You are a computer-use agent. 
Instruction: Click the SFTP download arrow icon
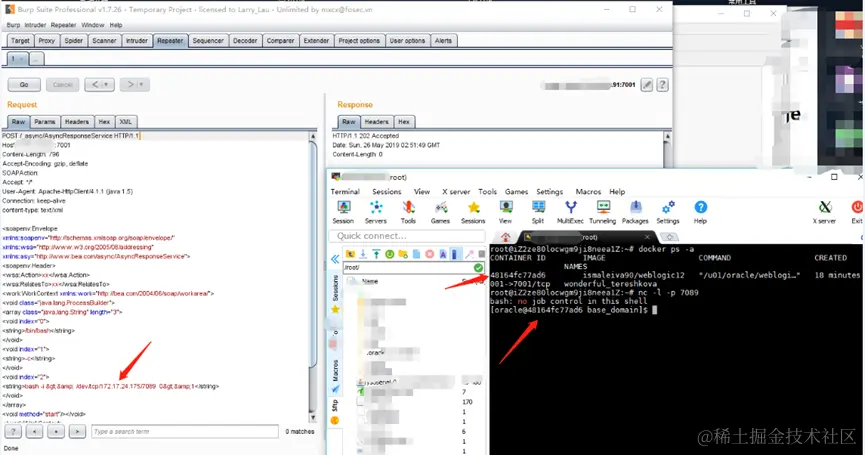363,254
